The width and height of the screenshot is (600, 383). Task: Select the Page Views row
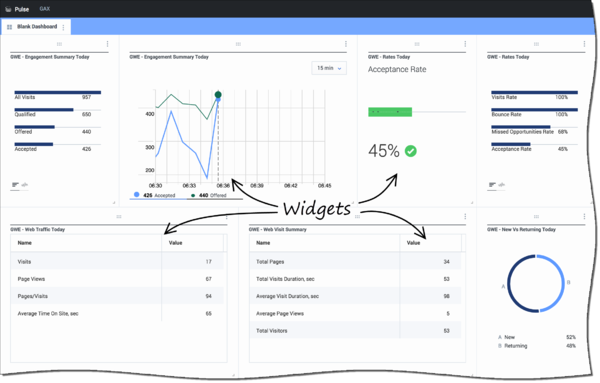117,279
